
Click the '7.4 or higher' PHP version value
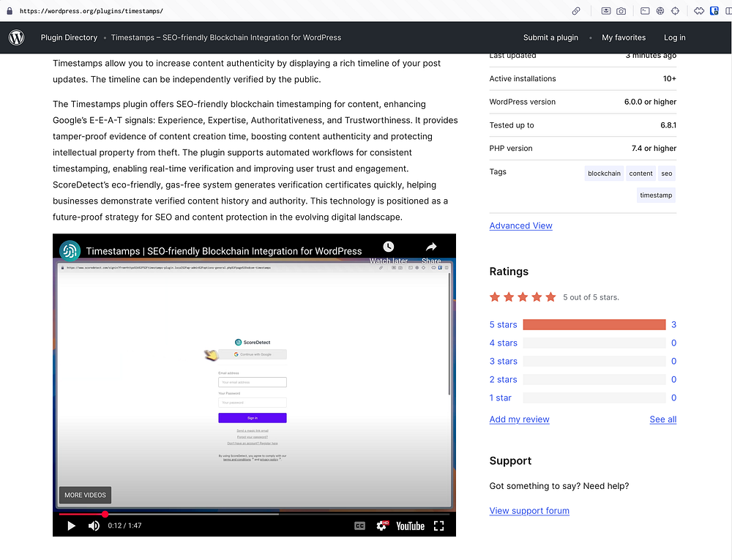(654, 149)
